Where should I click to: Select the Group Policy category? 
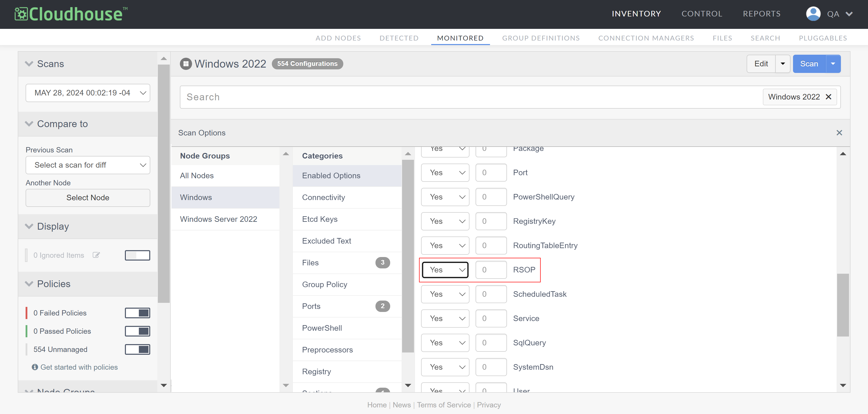(347, 285)
